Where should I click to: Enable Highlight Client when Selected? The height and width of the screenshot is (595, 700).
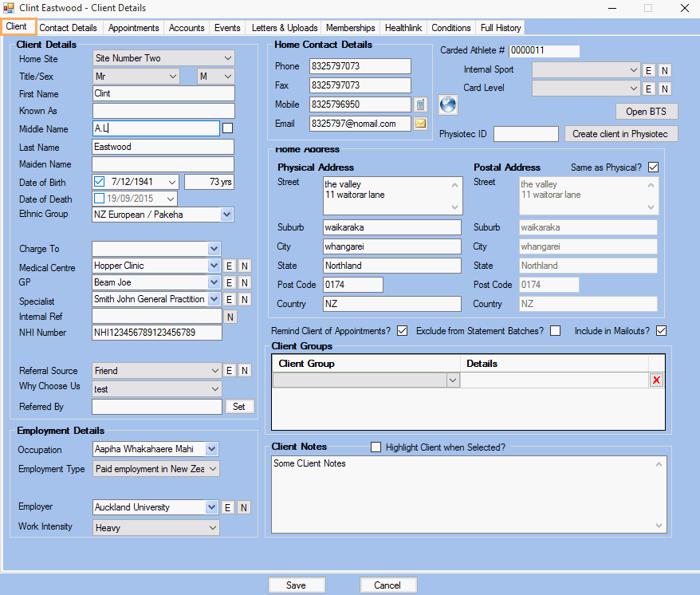click(x=376, y=447)
